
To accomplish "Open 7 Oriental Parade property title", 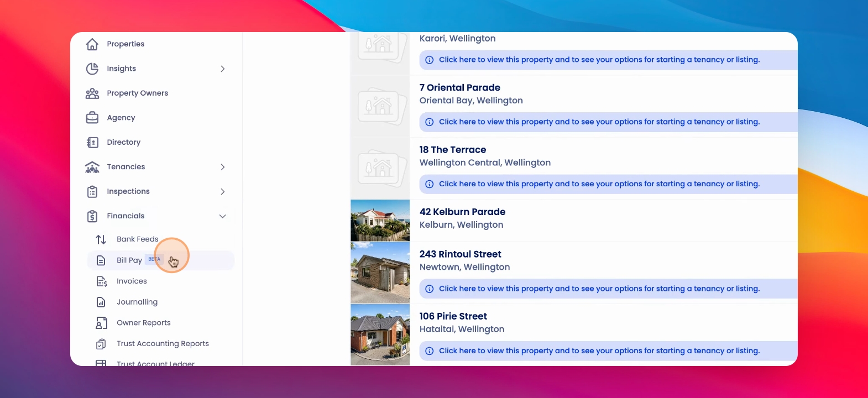I will coord(460,88).
